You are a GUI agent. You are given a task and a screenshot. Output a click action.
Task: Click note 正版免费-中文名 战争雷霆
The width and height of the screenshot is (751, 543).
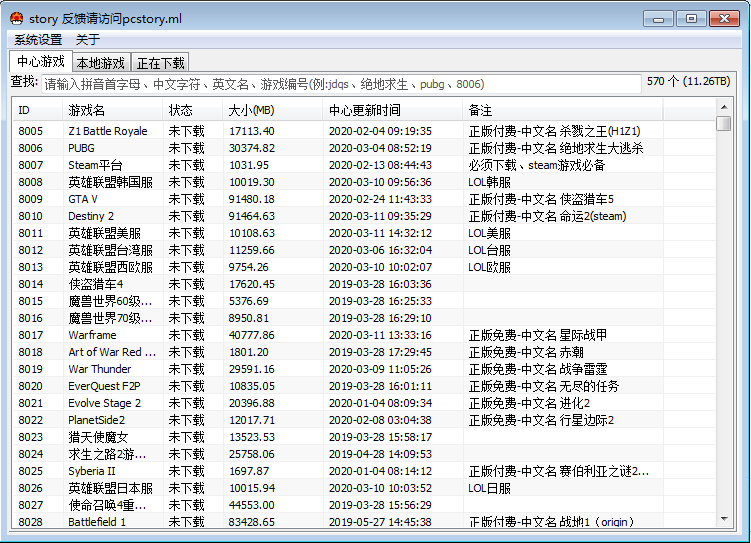(538, 369)
